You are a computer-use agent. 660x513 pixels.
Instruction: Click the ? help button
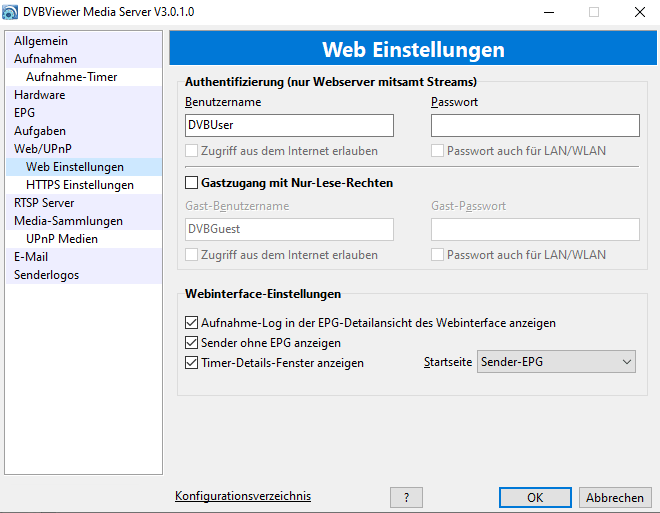click(x=406, y=498)
